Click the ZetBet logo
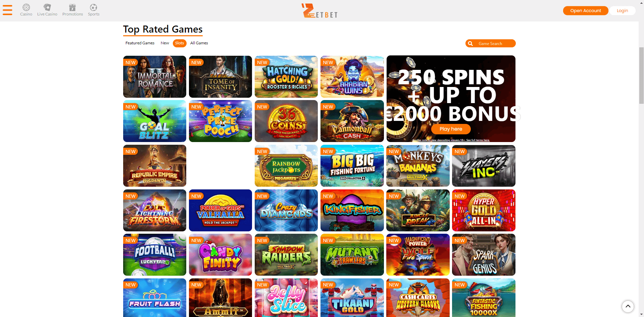 [319, 10]
